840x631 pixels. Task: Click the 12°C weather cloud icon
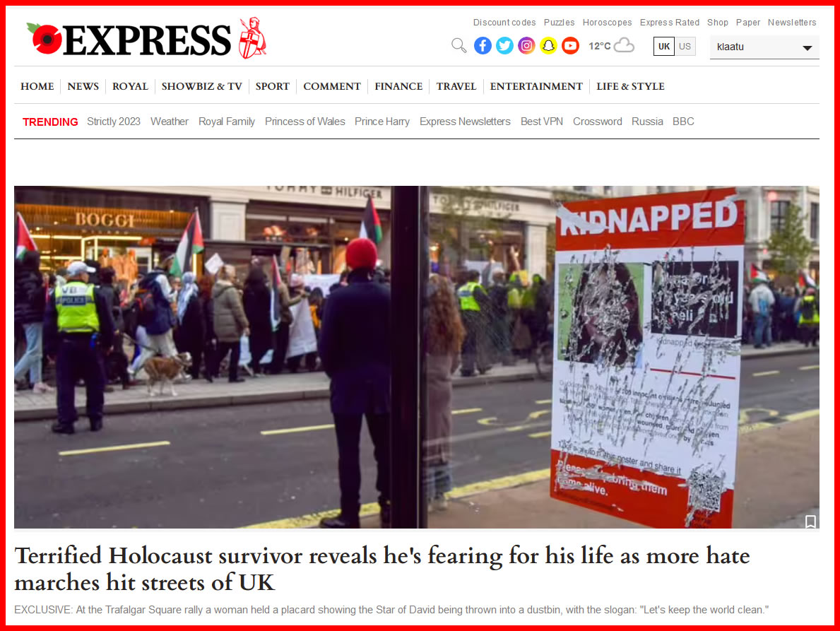624,45
